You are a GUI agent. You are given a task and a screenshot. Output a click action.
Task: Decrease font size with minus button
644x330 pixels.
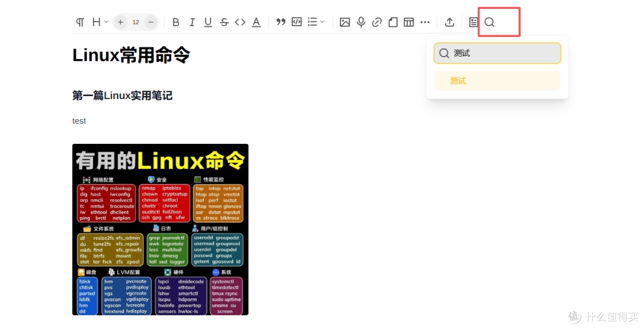coord(151,22)
